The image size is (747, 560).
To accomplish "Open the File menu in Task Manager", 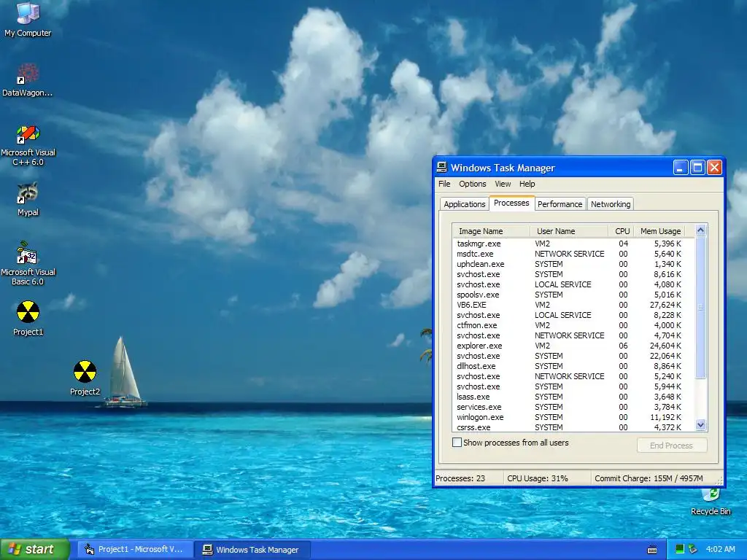I will point(444,184).
